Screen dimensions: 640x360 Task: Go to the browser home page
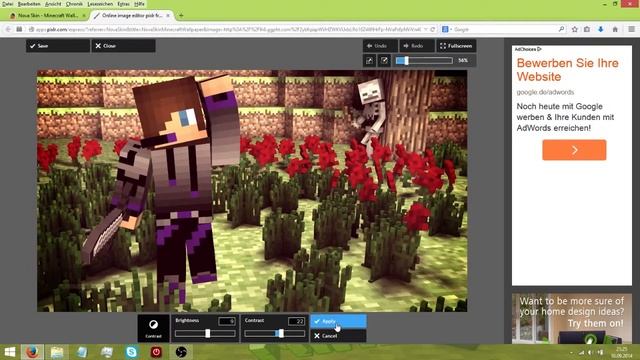tap(615, 29)
